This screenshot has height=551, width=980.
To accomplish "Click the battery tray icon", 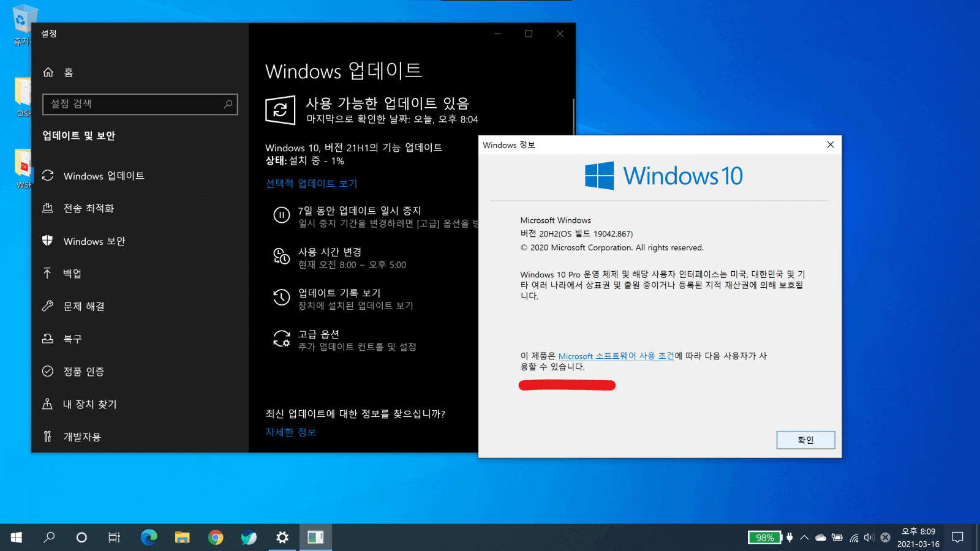I will pyautogui.click(x=837, y=538).
